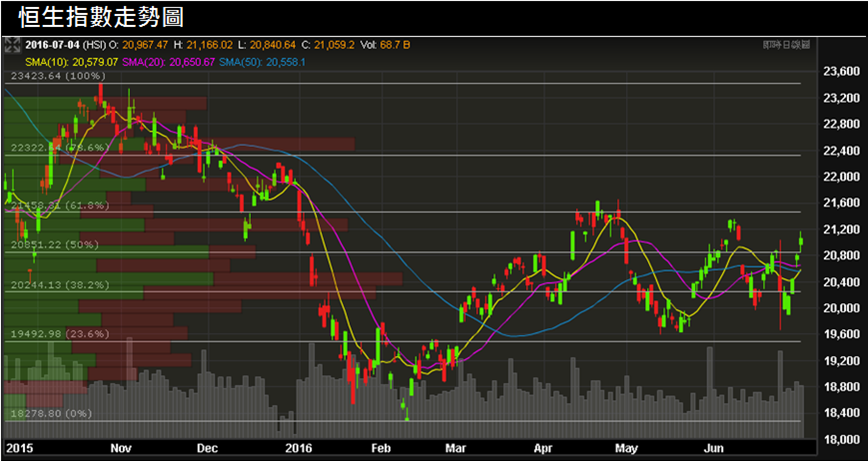Screen dimensions: 868x461
Task: Click the 22,000 price axis label
Action: click(x=841, y=177)
